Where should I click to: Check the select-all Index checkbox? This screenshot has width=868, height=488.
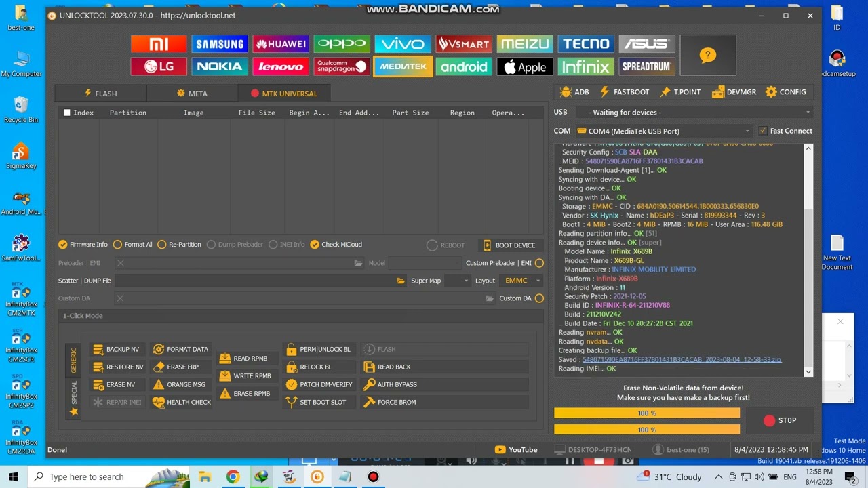(x=66, y=113)
